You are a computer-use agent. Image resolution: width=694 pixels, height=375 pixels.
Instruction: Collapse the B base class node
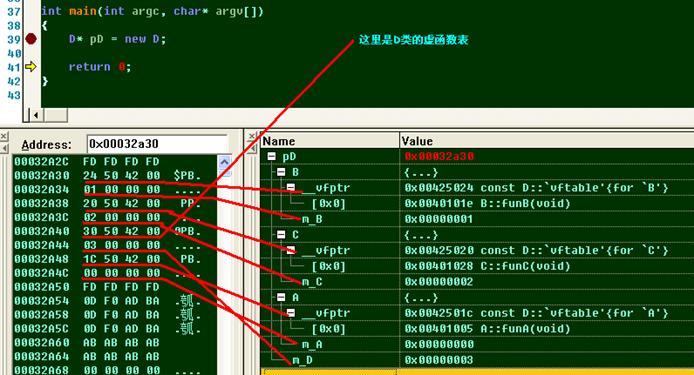281,172
